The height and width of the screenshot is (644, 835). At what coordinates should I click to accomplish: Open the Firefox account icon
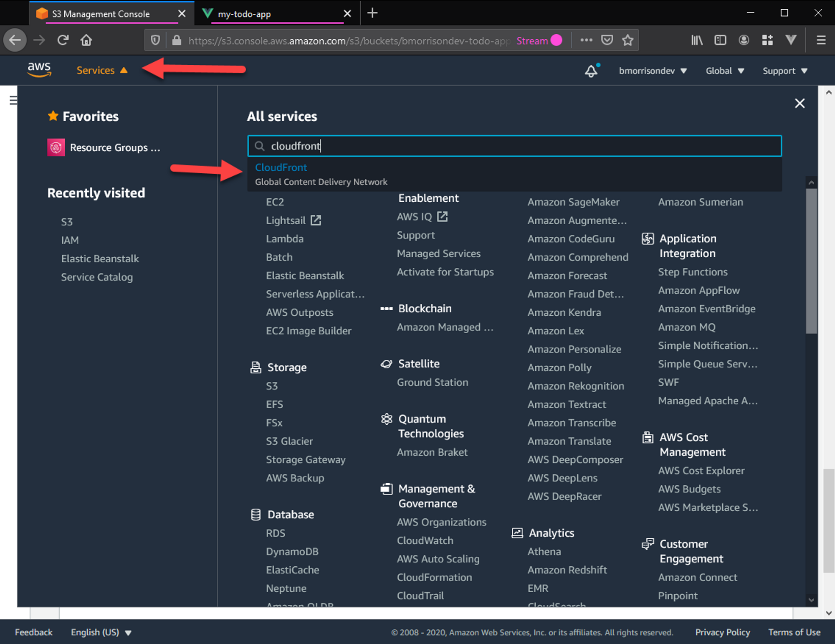(744, 40)
